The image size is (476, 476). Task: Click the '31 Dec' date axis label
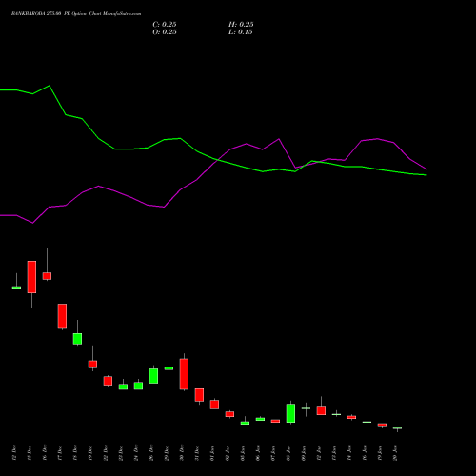click(197, 453)
